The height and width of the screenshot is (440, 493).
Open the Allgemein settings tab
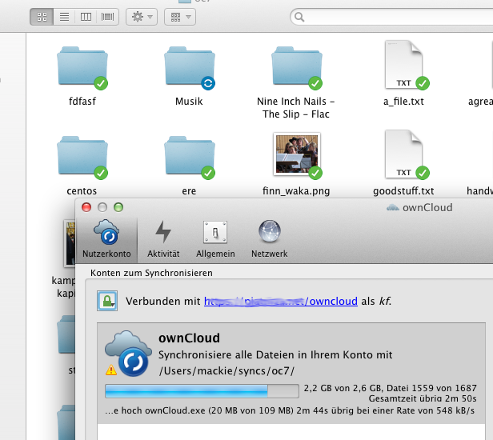215,239
